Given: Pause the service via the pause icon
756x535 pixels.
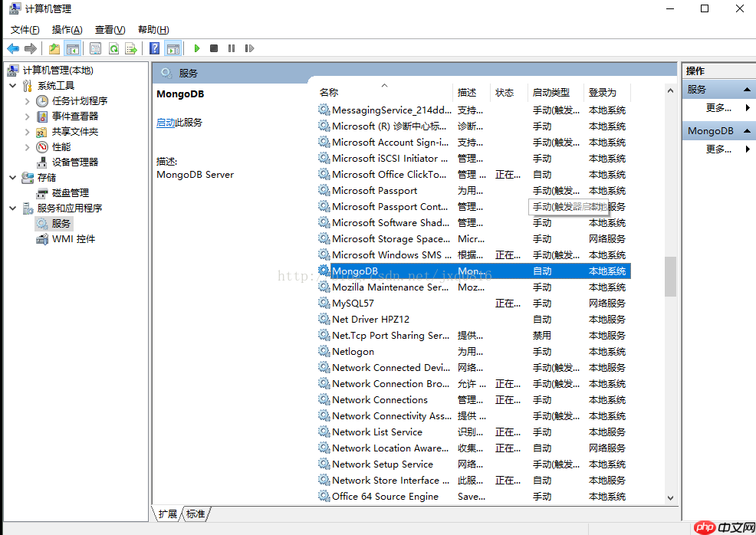Looking at the screenshot, I should 233,48.
